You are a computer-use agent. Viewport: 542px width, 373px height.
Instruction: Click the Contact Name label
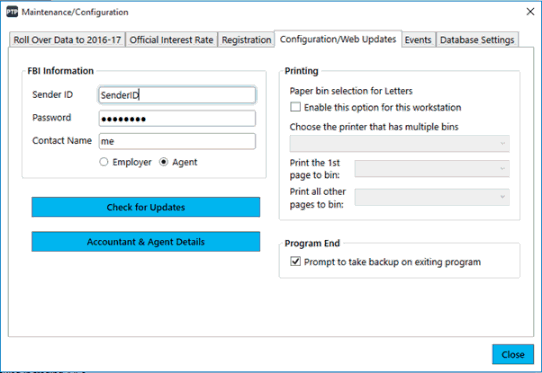62,141
